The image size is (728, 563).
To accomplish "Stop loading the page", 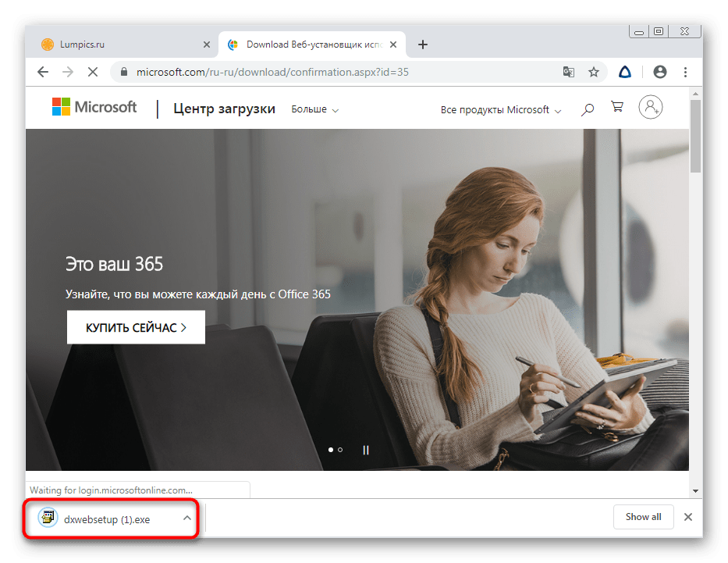I will (92, 72).
